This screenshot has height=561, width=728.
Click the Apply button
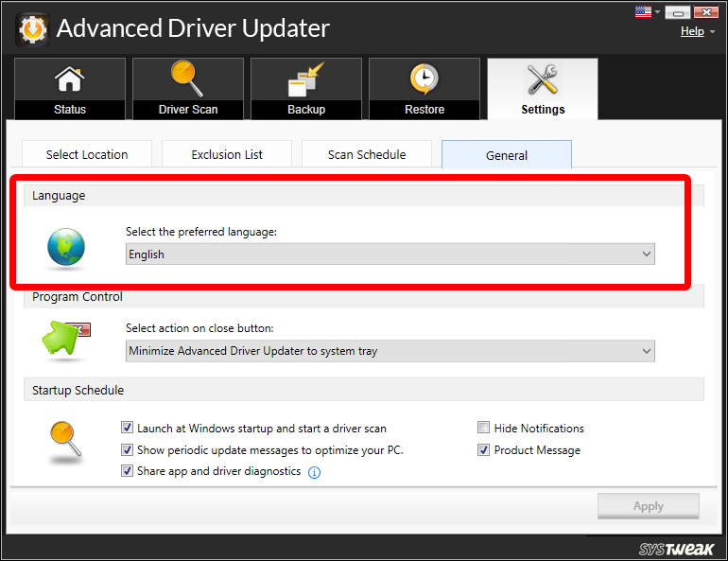pos(649,506)
